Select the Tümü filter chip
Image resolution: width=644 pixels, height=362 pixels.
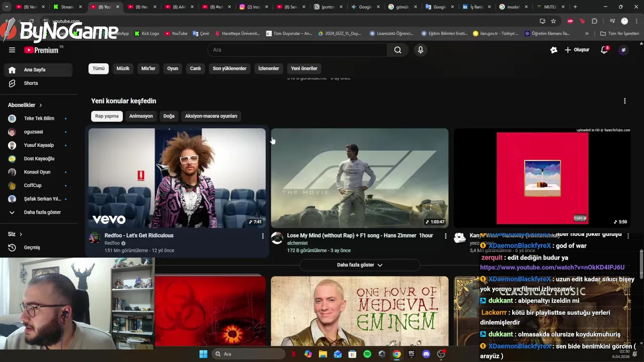tap(99, 68)
